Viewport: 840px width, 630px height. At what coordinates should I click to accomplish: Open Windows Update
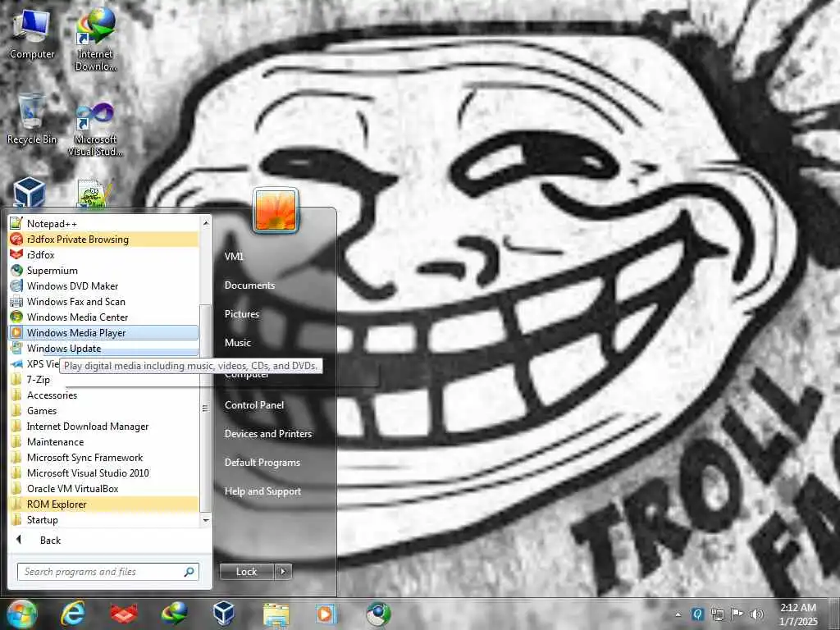coord(103,348)
